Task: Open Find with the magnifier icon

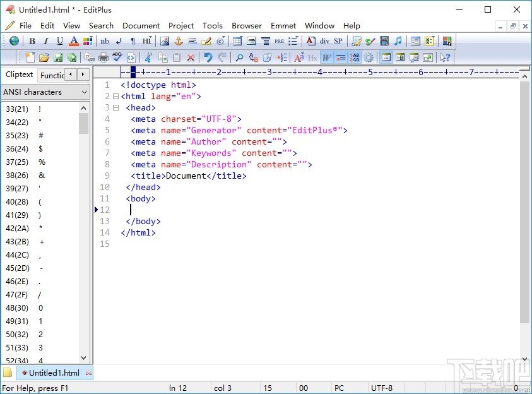Action: pyautogui.click(x=239, y=57)
